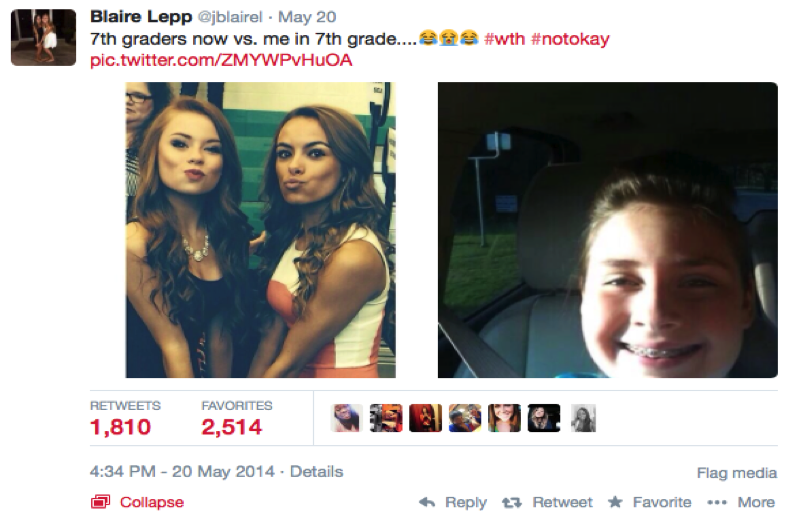788x525 pixels.
Task: Open the pic.twitter.com/ZMYWPvHuOA link
Action: pos(221,60)
